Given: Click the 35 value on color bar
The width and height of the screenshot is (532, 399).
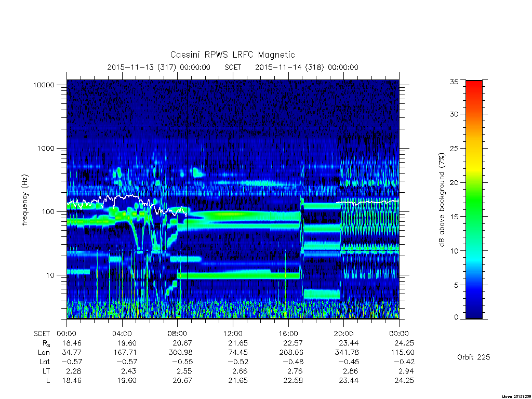Looking at the screenshot, I should coord(454,82).
